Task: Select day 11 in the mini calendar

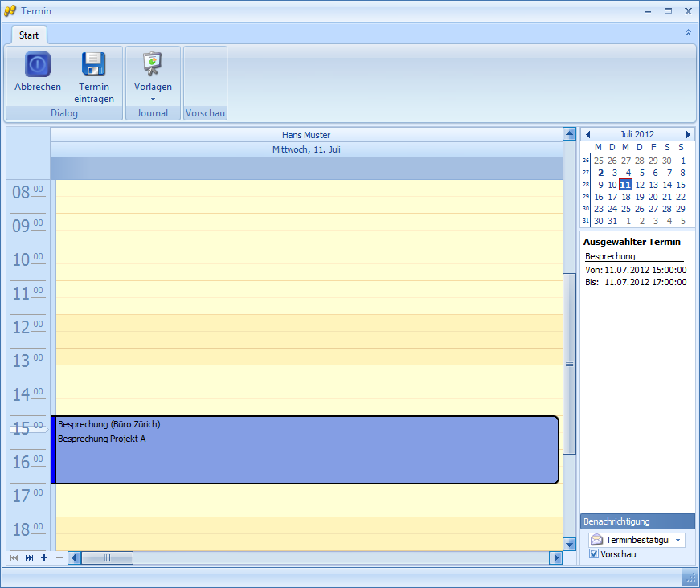Action: tap(625, 184)
